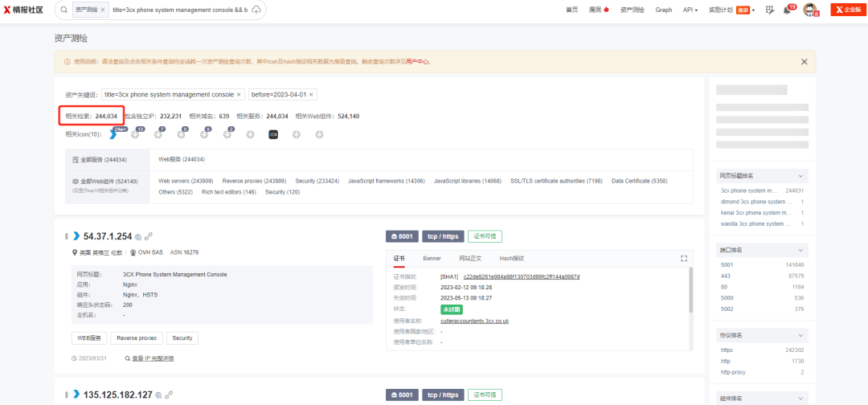Image resolution: width=868 pixels, height=405 pixels.
Task: Click tcp / https badge for 54.37.1.254
Action: 443,236
